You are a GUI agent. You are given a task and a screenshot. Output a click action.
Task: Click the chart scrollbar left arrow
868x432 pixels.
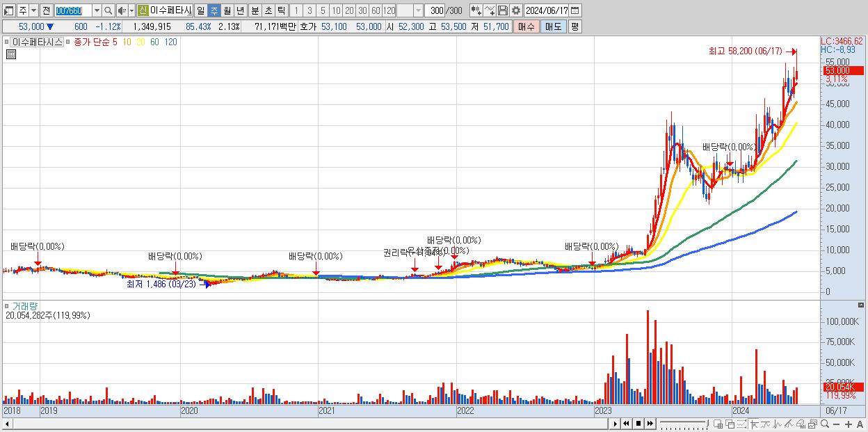(7, 424)
